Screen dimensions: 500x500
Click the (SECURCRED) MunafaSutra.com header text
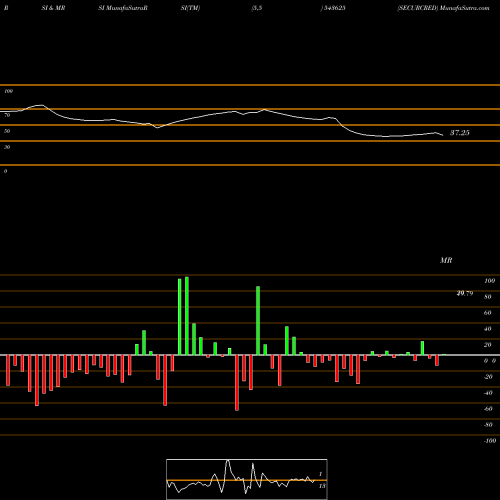(x=443, y=8)
